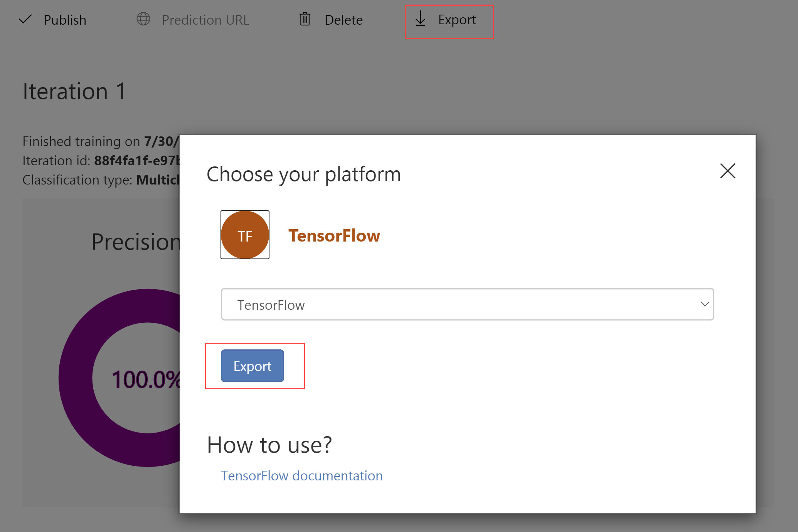Screen dimensions: 798x532
Task: Click the Delete toolbar label
Action: click(343, 20)
